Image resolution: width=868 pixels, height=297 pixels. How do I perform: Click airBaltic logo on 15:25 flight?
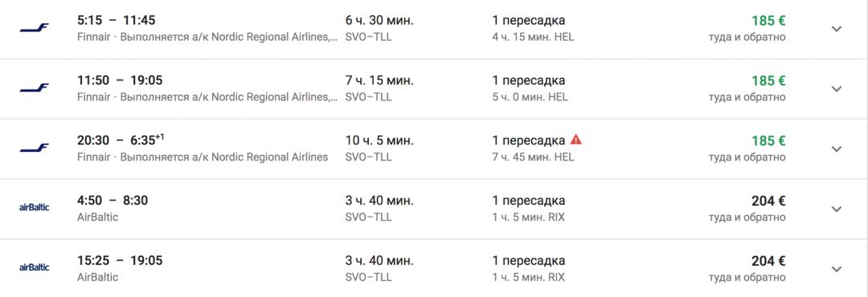[x=35, y=267]
